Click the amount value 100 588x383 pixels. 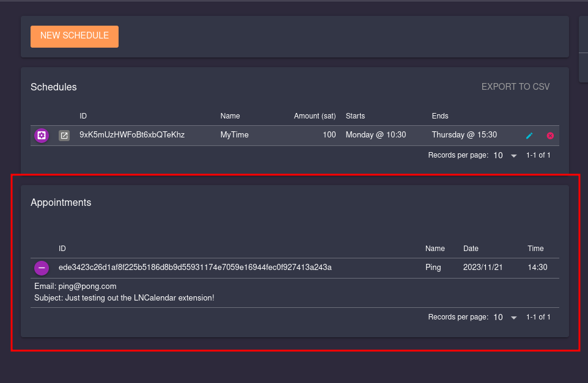tap(329, 135)
